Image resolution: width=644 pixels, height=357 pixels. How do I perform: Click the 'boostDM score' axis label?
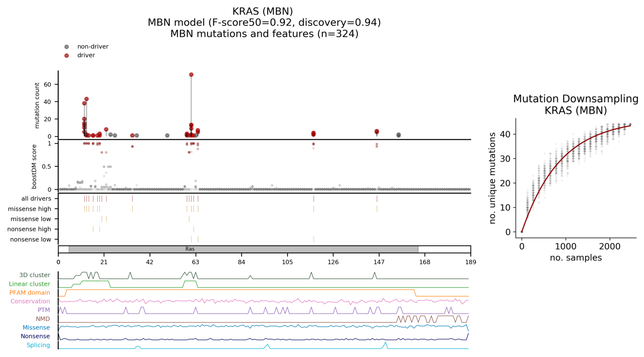coord(34,166)
